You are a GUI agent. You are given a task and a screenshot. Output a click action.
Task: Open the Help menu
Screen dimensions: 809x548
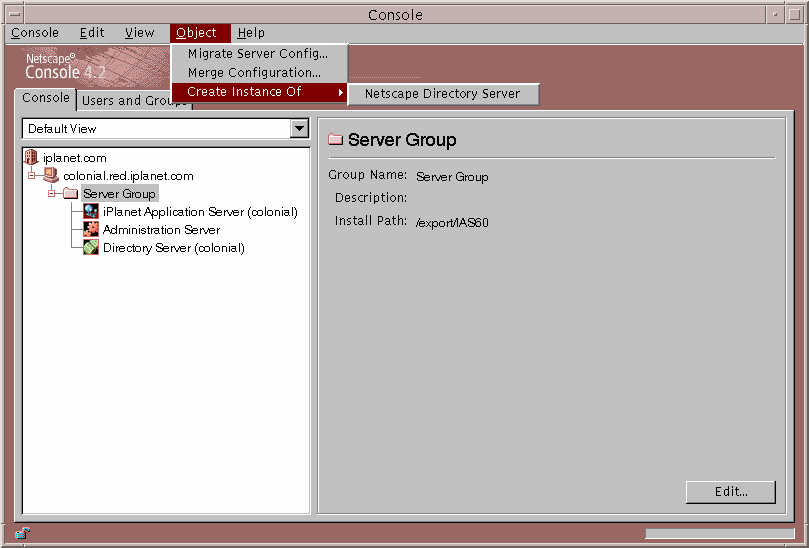pyautogui.click(x=251, y=33)
